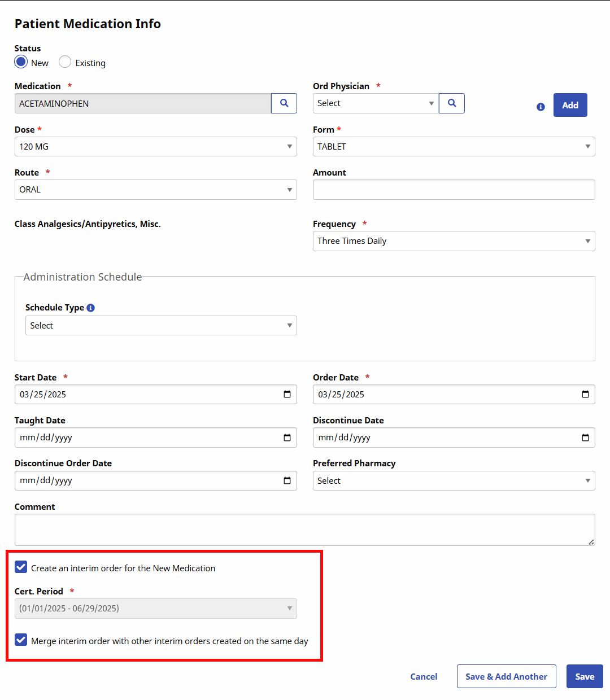Open the Discontinue Order Date calendar icon
Image resolution: width=610 pixels, height=700 pixels.
point(287,480)
